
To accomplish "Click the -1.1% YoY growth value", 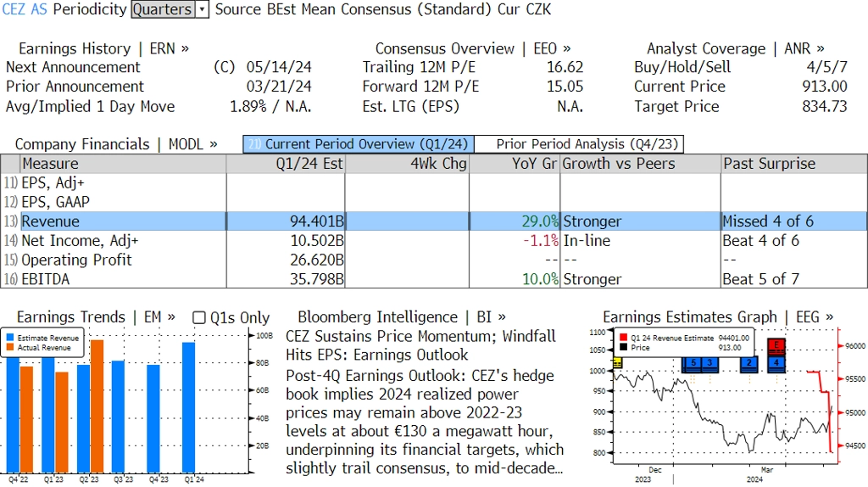I will (x=541, y=241).
